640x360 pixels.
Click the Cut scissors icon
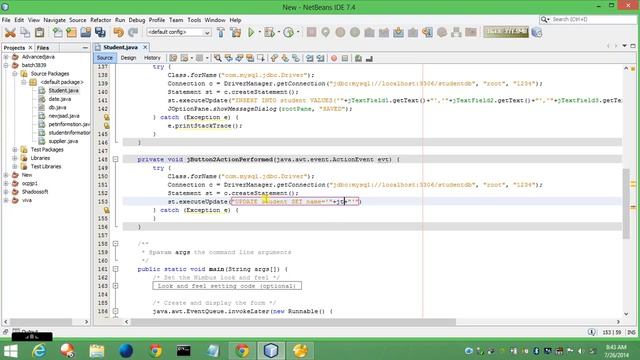point(10,32)
